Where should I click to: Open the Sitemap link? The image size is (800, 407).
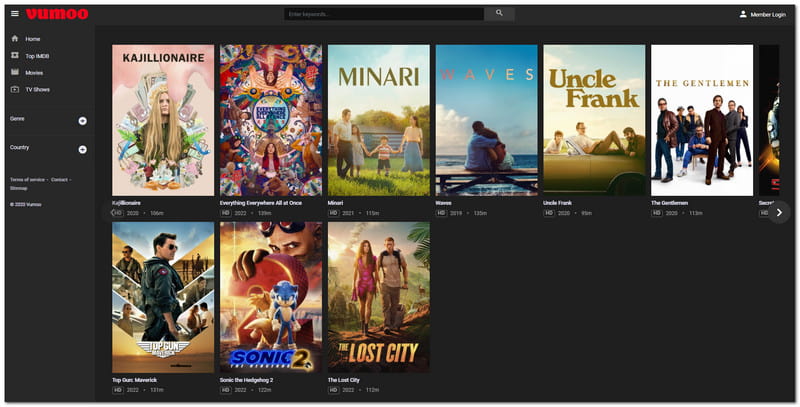click(18, 188)
